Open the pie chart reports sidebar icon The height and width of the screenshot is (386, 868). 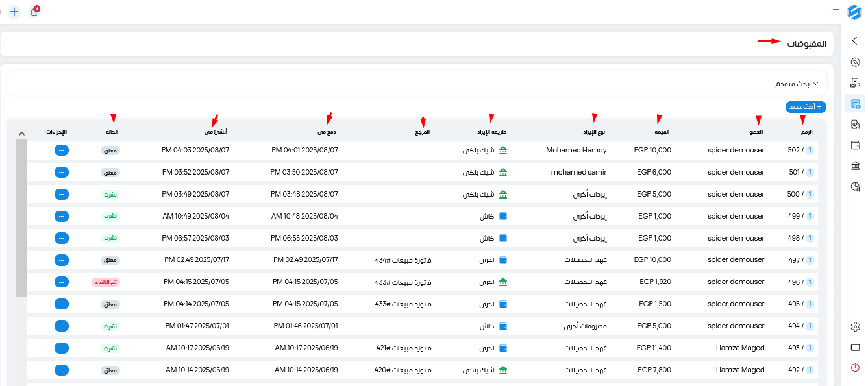[855, 187]
